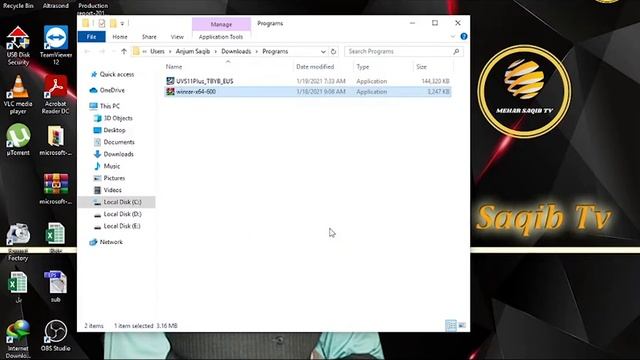Select Local Disk (D:) in navigation pane

click(122, 214)
